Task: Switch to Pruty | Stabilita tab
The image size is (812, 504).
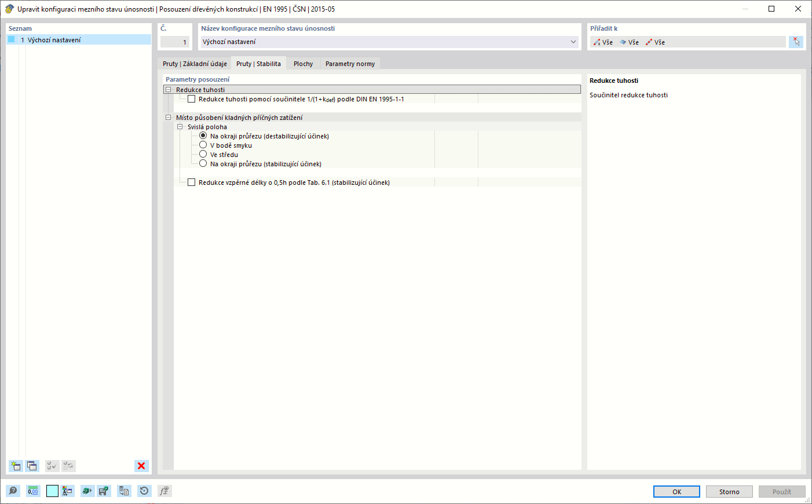Action: pyautogui.click(x=258, y=64)
